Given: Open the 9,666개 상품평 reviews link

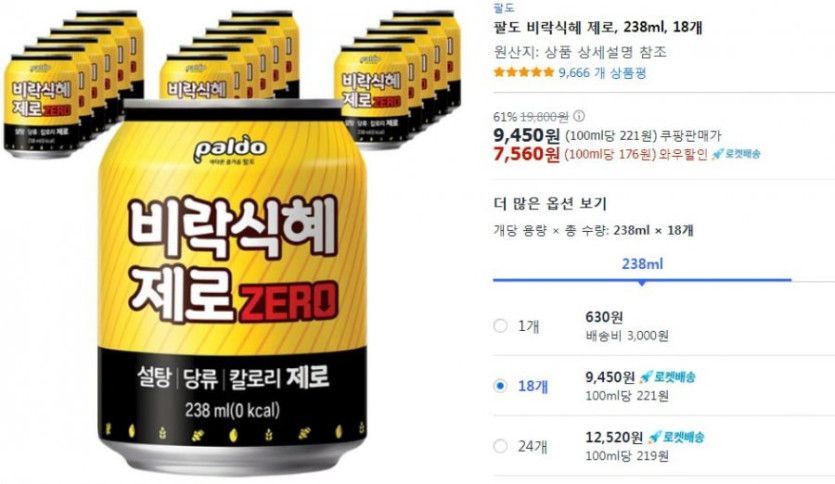Looking at the screenshot, I should click(602, 73).
